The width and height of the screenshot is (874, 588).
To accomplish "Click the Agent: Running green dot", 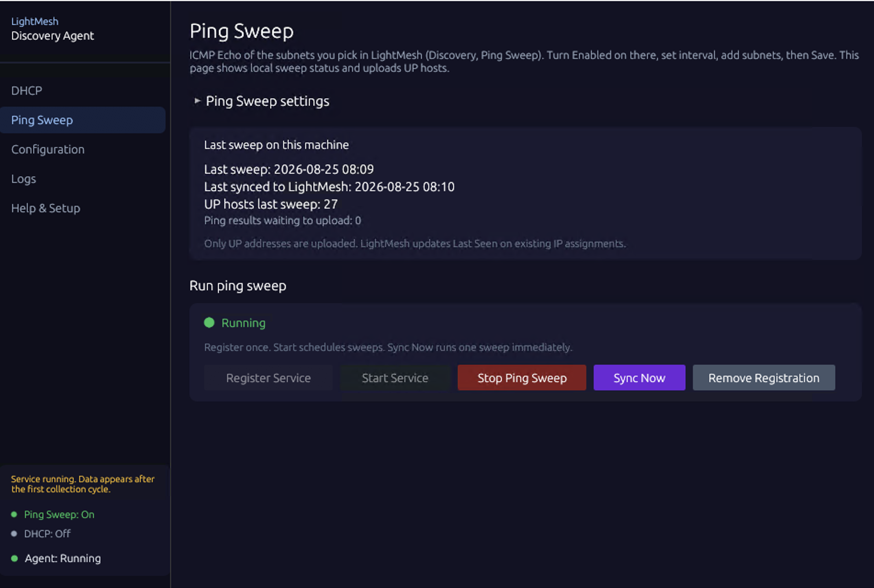I will click(14, 559).
